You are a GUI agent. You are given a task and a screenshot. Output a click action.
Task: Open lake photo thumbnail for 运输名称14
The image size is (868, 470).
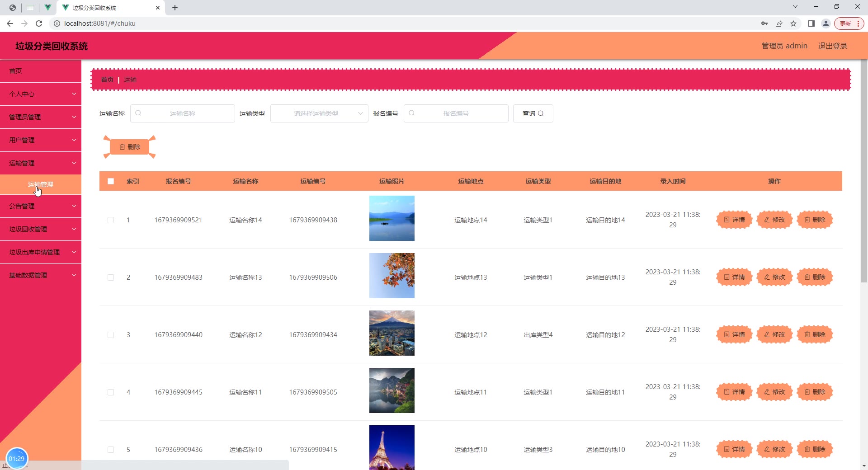pos(392,218)
